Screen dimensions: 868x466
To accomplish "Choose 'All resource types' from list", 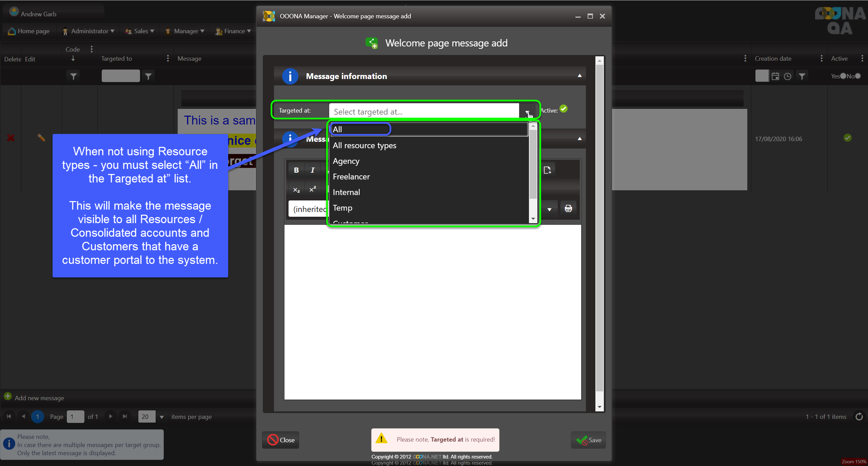I will [x=364, y=145].
